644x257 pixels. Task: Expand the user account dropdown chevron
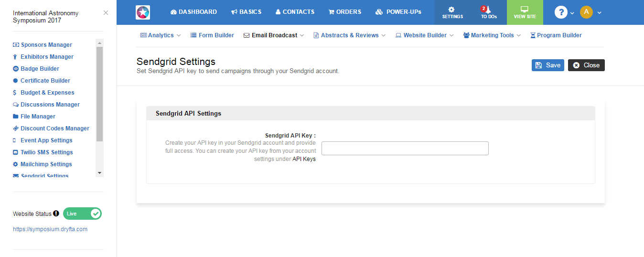point(599,13)
